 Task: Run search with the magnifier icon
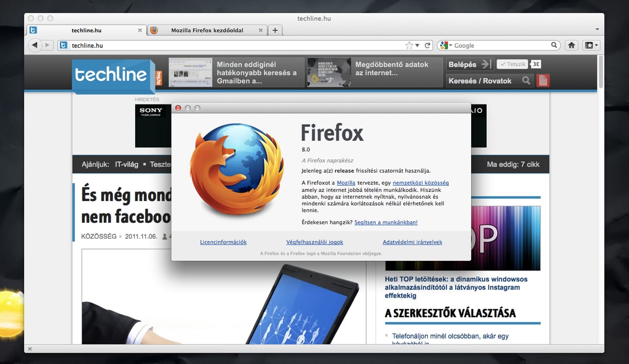point(555,45)
